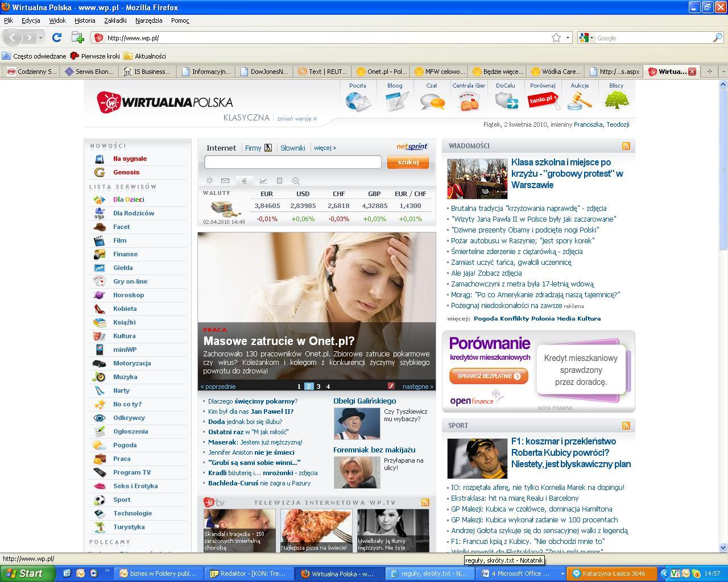This screenshot has width=728, height=582.
Task: Reload the page with the refresh icon
Action: (57, 38)
